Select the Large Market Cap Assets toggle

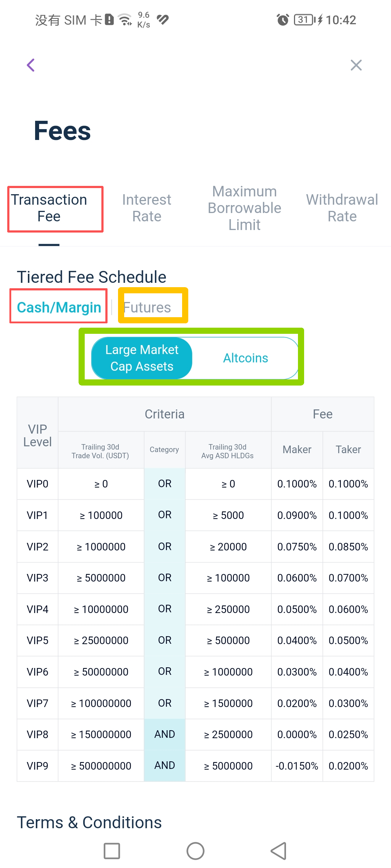click(142, 358)
